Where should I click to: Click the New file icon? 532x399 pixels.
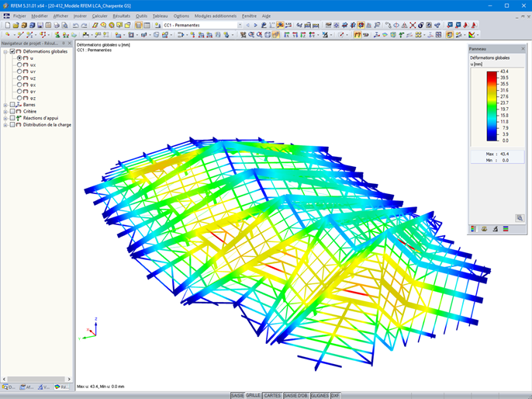(x=8, y=25)
